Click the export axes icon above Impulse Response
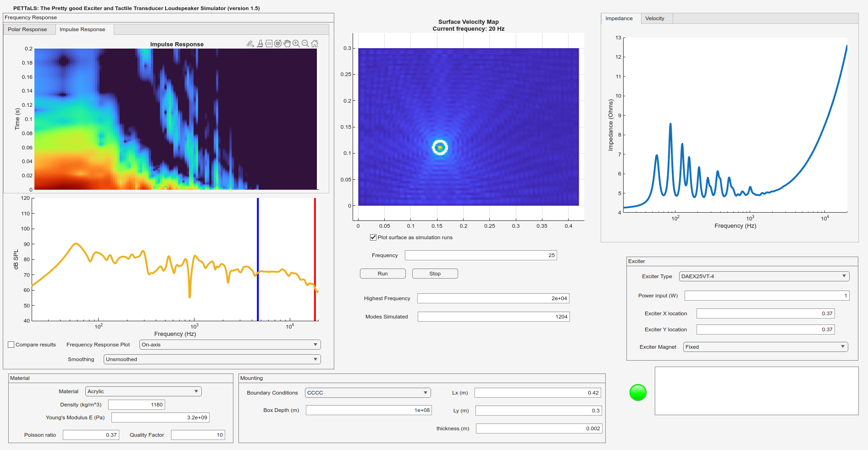This screenshot has width=868, height=450. pyautogui.click(x=250, y=44)
